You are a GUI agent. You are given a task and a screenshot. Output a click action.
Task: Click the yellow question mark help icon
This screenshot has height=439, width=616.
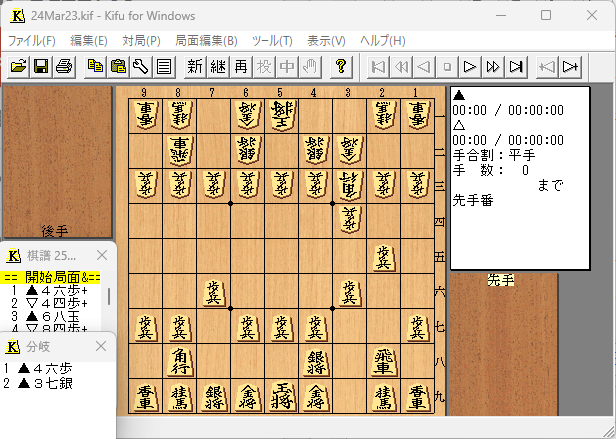pos(341,66)
